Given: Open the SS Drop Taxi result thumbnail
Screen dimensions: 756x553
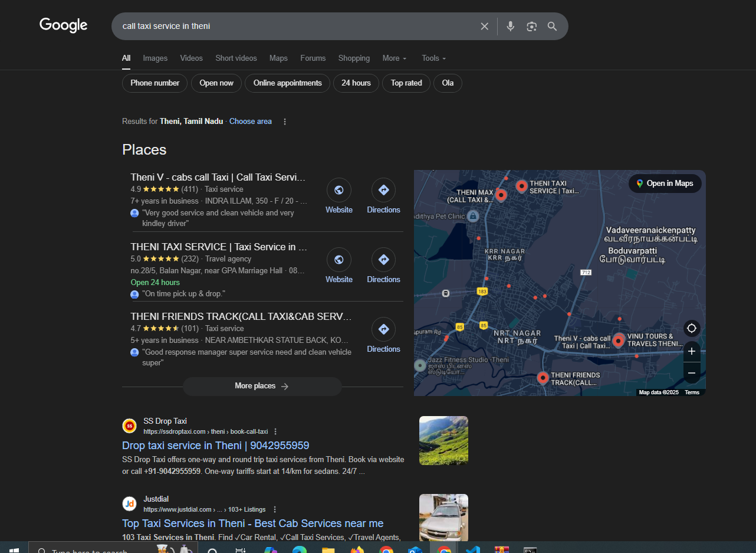Looking at the screenshot, I should point(443,440).
